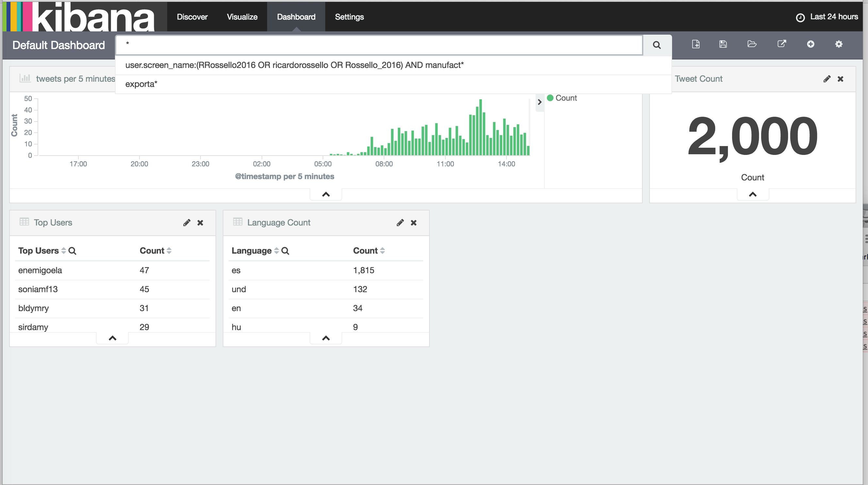Click the kibana logo

click(x=78, y=17)
